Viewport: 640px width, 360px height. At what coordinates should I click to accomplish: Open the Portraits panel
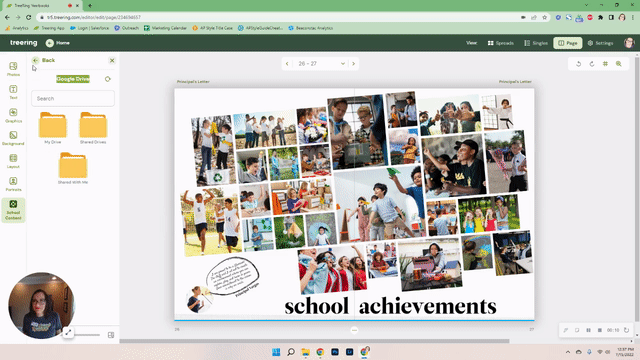tap(13, 184)
